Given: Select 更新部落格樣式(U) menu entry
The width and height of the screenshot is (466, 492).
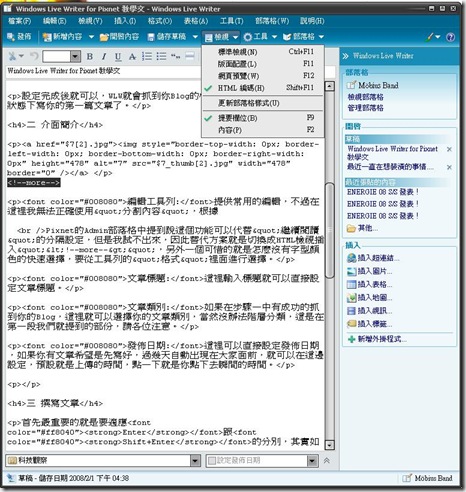Looking at the screenshot, I should click(263, 103).
